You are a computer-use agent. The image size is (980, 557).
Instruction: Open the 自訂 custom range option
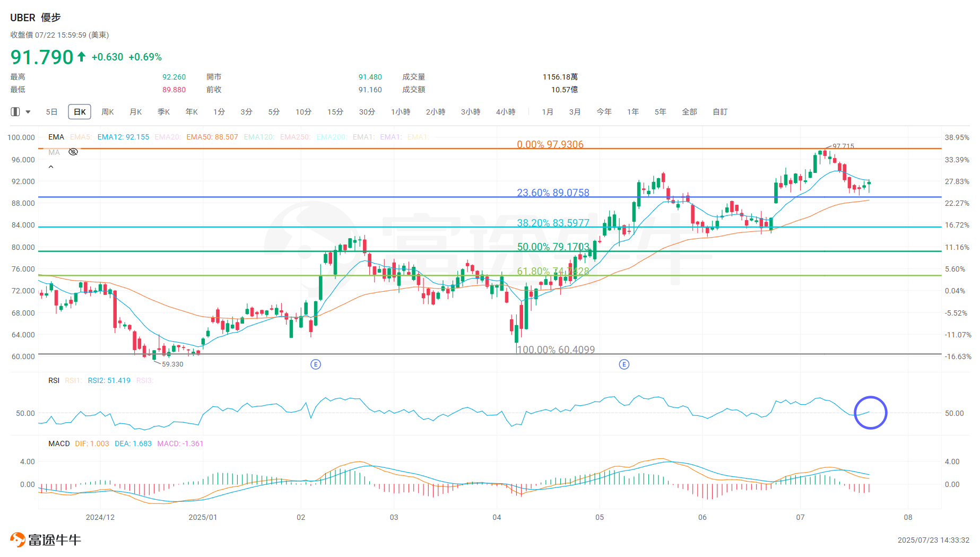coord(719,112)
